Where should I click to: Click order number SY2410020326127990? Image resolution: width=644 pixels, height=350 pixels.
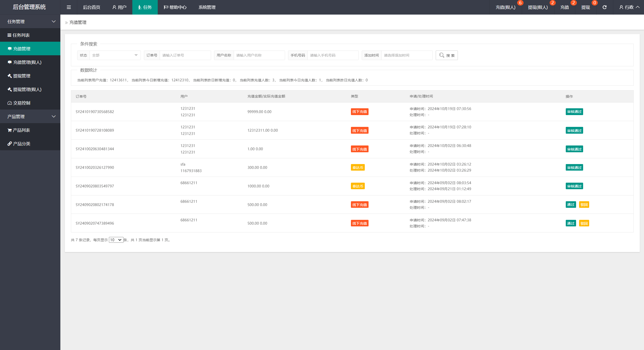click(95, 168)
